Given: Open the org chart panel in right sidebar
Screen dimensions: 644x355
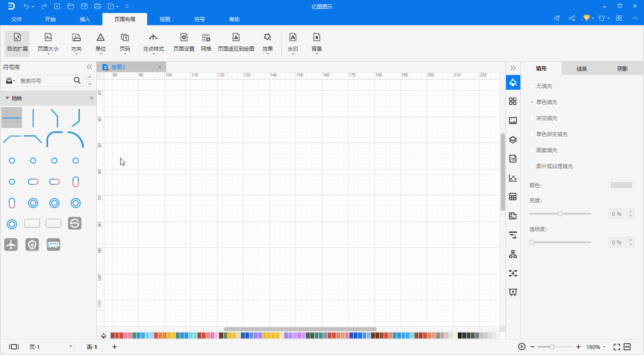Looking at the screenshot, I should click(513, 254).
